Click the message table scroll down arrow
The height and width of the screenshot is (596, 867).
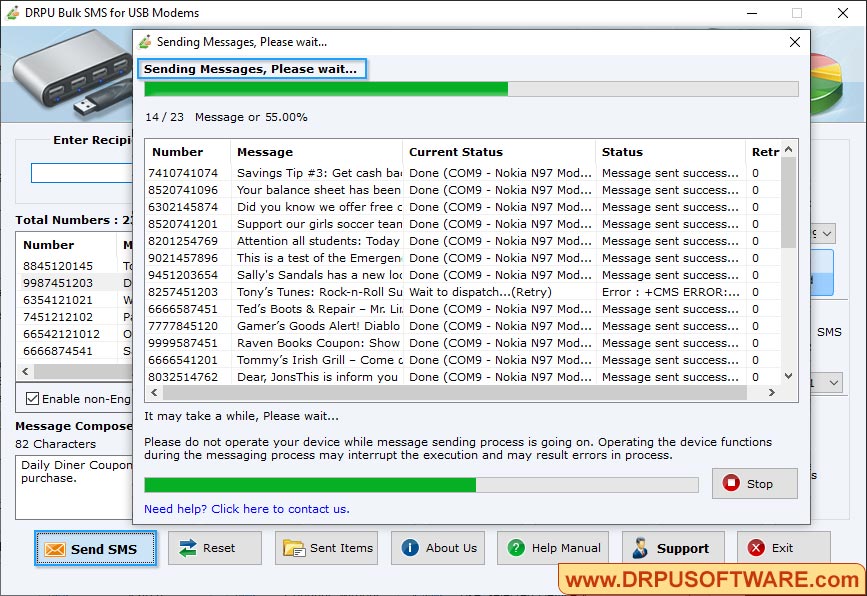pyautogui.click(x=789, y=376)
